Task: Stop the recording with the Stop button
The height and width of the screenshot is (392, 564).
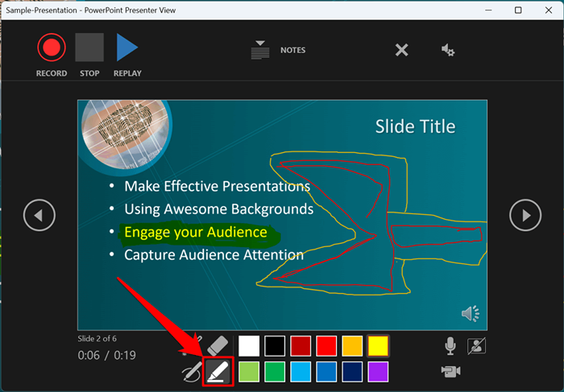Action: click(x=89, y=47)
